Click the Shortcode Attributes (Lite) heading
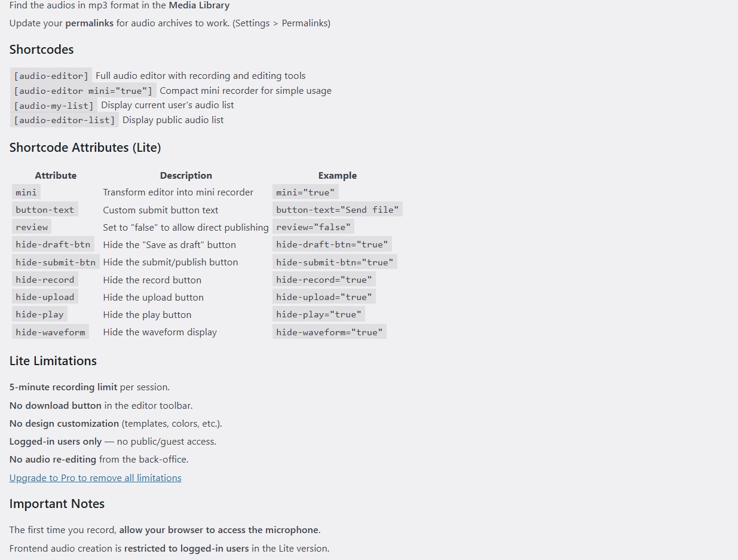The height and width of the screenshot is (560, 738). tap(85, 148)
